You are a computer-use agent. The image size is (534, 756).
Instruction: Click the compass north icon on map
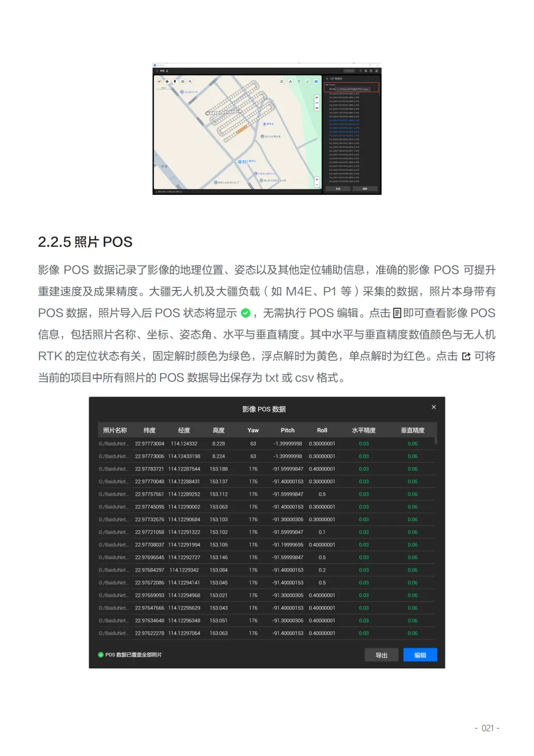pyautogui.click(x=159, y=82)
